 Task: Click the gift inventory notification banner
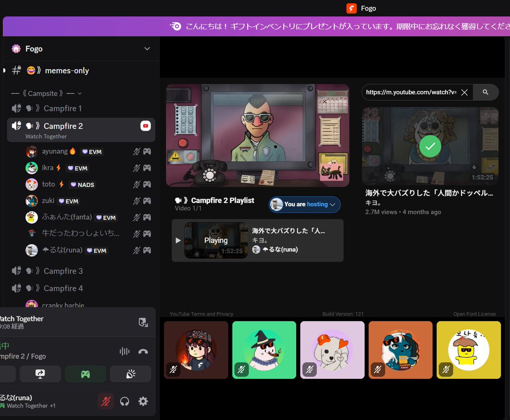point(256,26)
